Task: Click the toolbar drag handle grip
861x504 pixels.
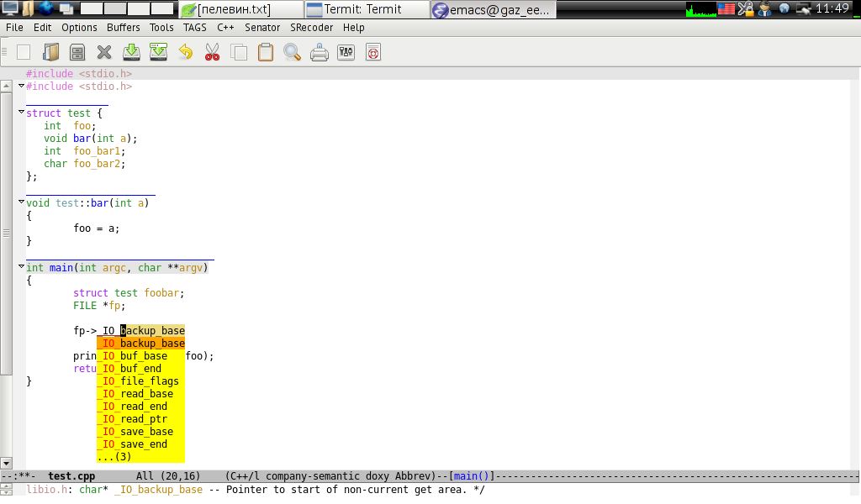Action: point(4,52)
